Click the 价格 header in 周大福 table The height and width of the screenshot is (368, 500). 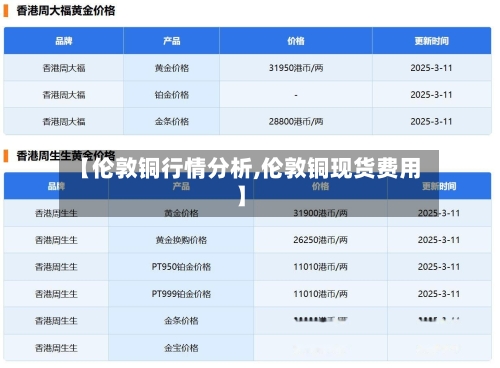[296, 41]
